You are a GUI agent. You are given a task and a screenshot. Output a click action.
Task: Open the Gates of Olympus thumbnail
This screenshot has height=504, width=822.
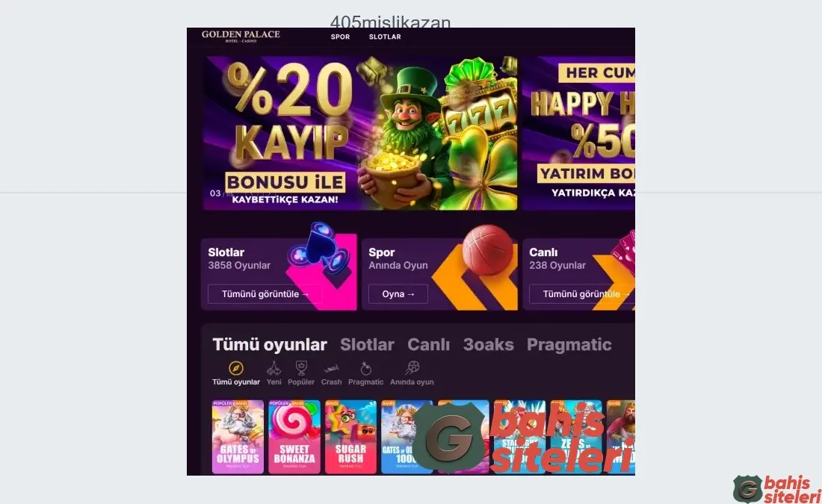point(238,437)
